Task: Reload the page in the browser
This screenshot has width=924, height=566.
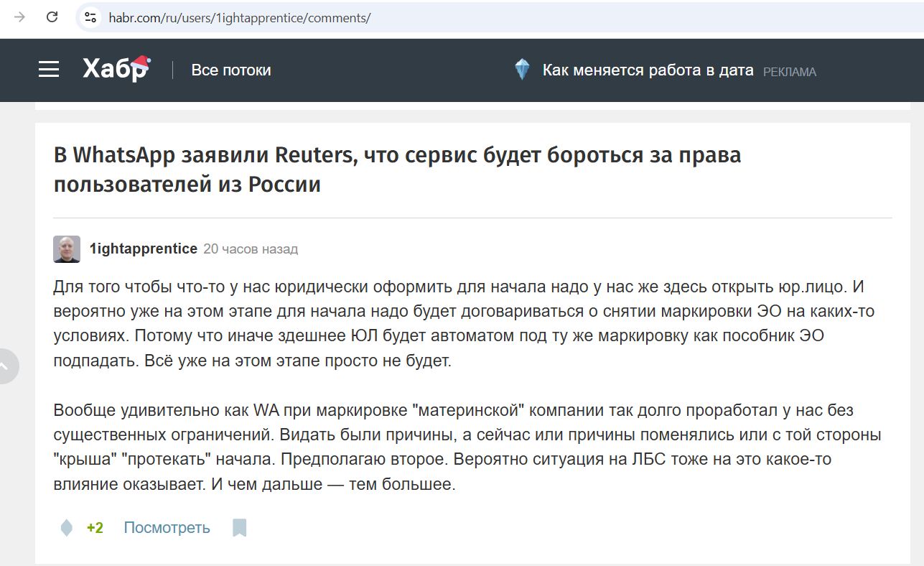Action: [50, 17]
